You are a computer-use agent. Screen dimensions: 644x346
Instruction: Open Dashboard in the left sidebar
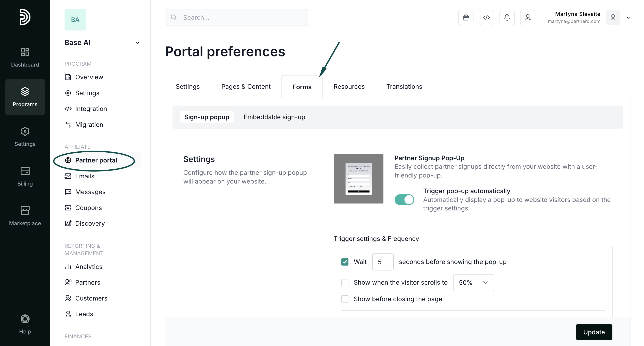25,58
